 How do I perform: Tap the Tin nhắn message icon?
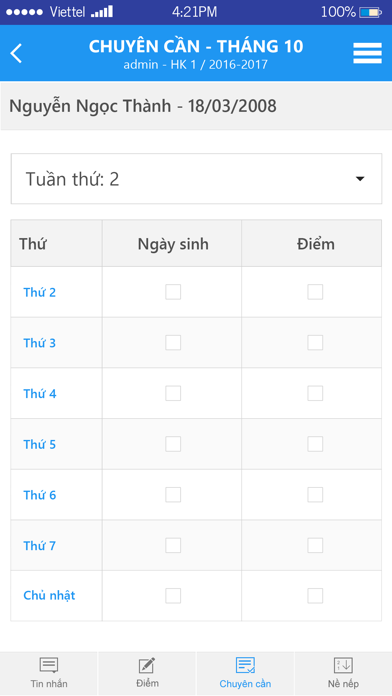click(x=49, y=665)
